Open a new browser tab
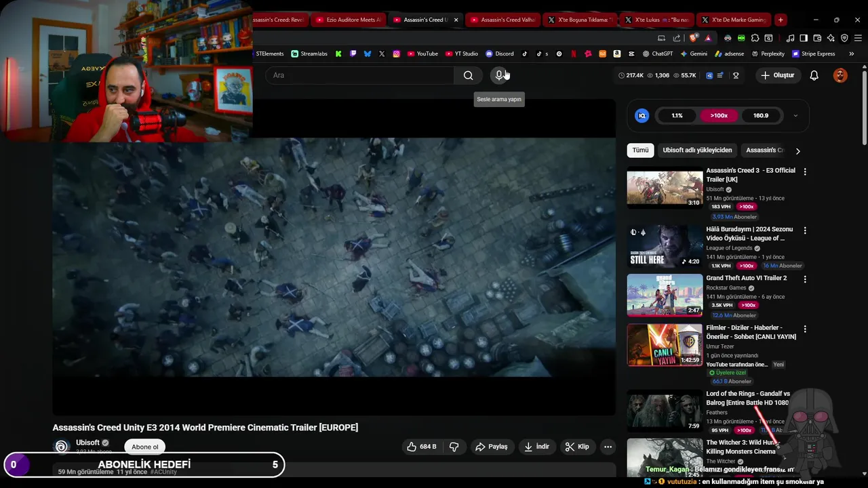Viewport: 868px width, 488px height. tap(781, 20)
